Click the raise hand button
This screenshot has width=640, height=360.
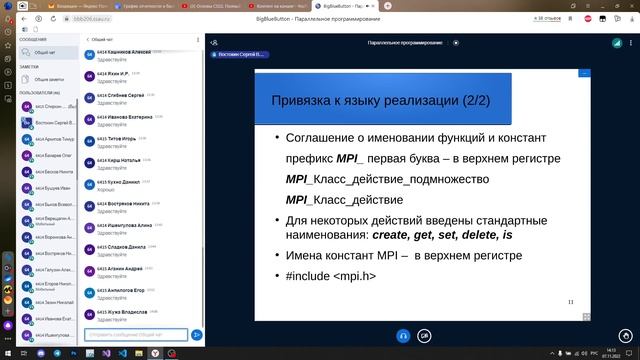pyautogui.click(x=625, y=336)
